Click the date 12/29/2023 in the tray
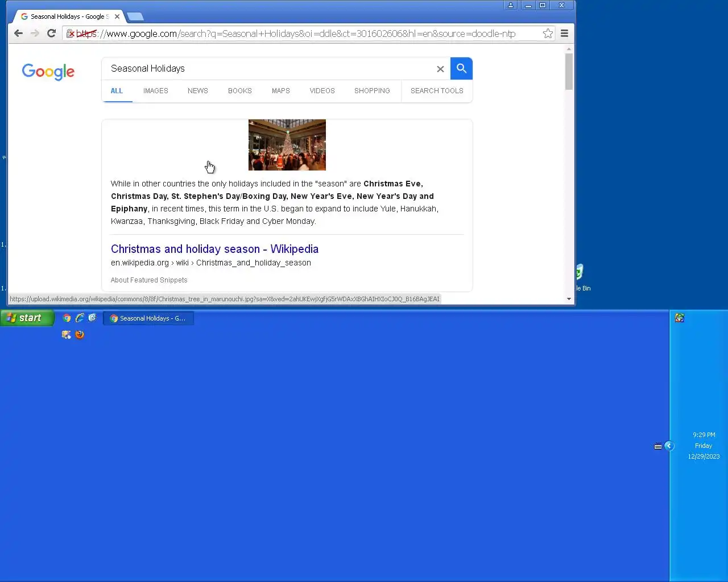 point(704,456)
